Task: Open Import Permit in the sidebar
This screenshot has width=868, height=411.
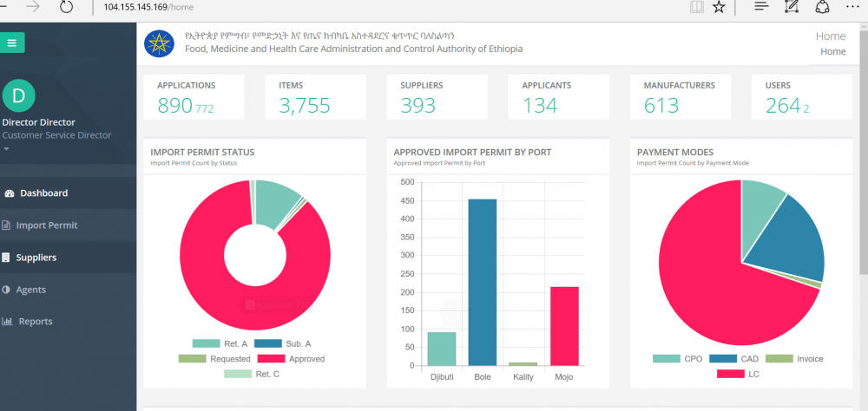Action: click(x=45, y=225)
